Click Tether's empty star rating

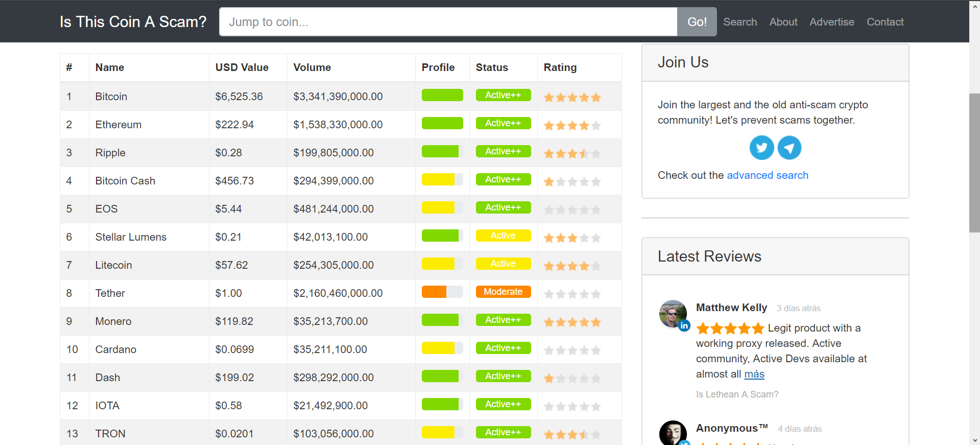[572, 294]
